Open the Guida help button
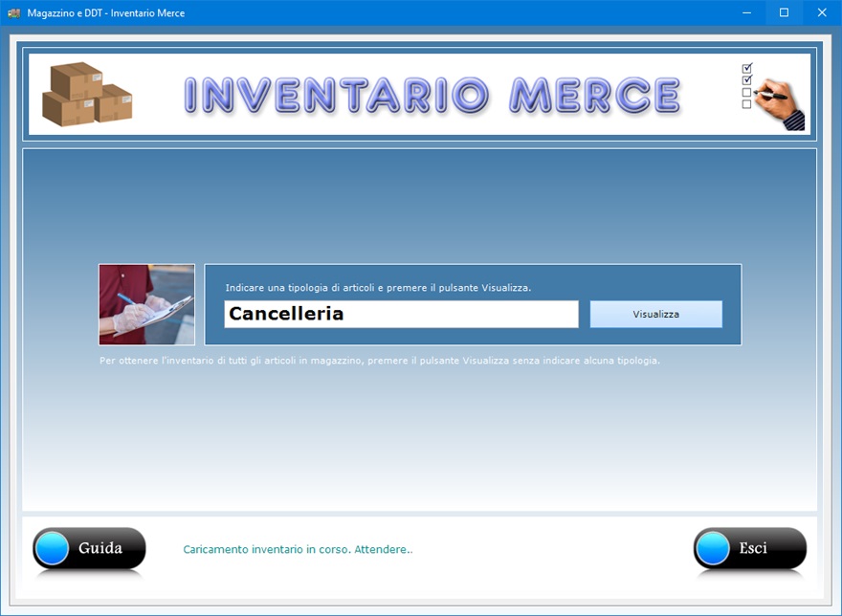 click(x=89, y=548)
